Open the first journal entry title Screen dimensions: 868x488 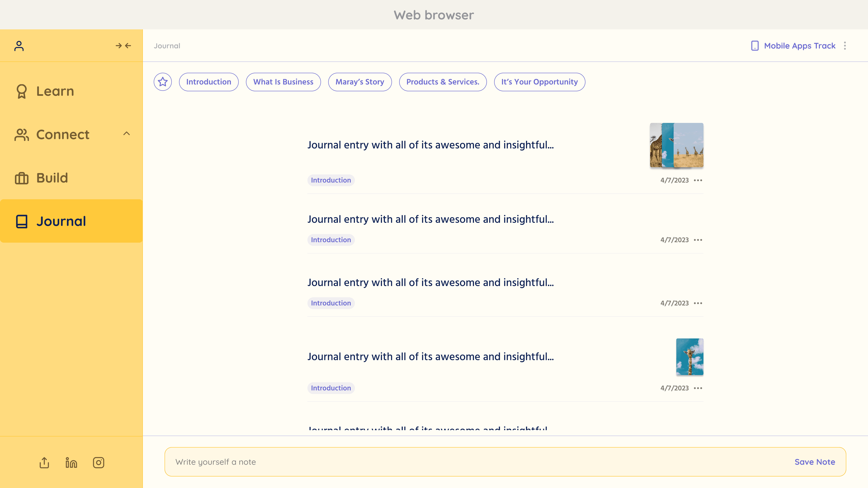pyautogui.click(x=431, y=145)
